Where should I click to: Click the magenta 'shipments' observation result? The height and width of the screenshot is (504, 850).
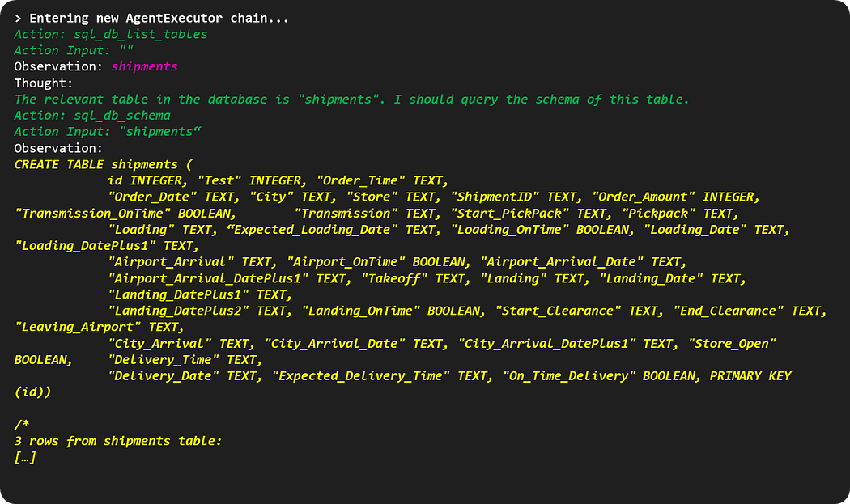[144, 66]
